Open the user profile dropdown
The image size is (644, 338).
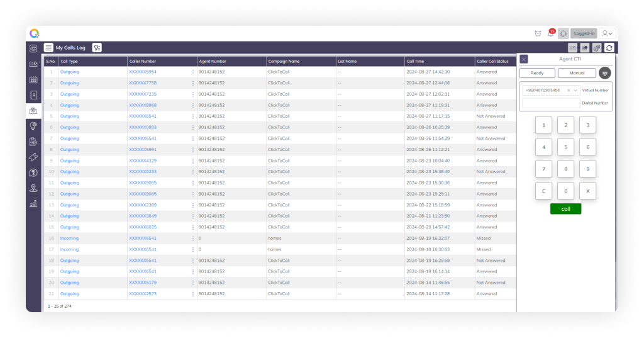607,33
